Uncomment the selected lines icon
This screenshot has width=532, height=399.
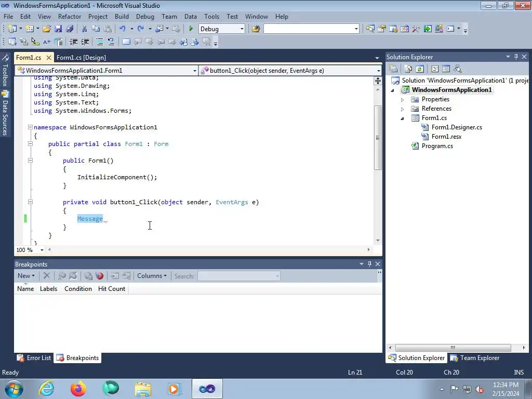(x=111, y=42)
